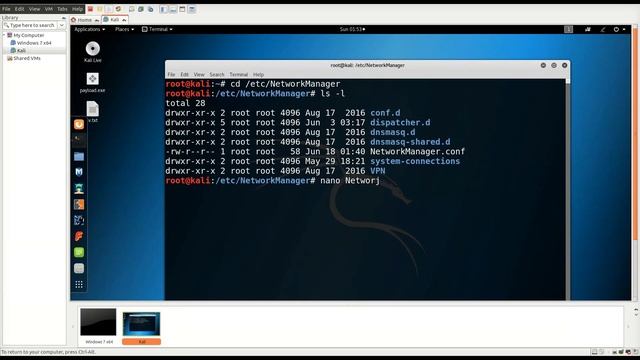Launch Maltego icon in the Kali dock
The height and width of the screenshot is (360, 640).
tap(79, 220)
